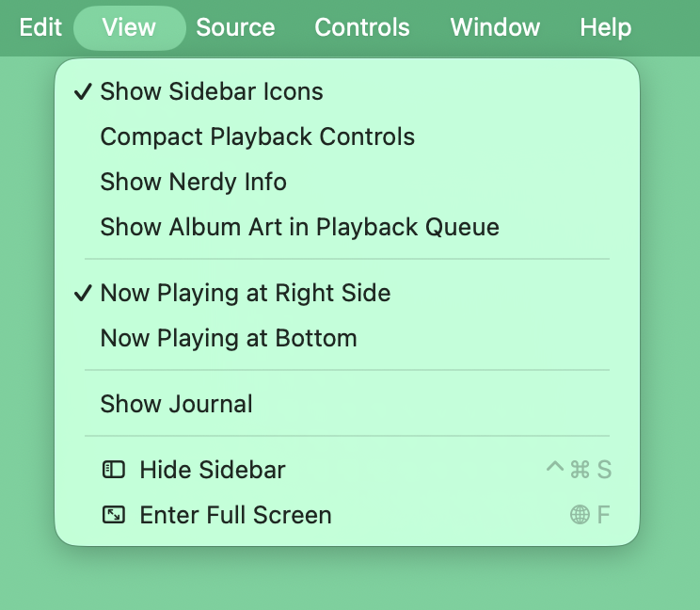Open the Window menu
The width and height of the screenshot is (700, 610).
pos(495,27)
